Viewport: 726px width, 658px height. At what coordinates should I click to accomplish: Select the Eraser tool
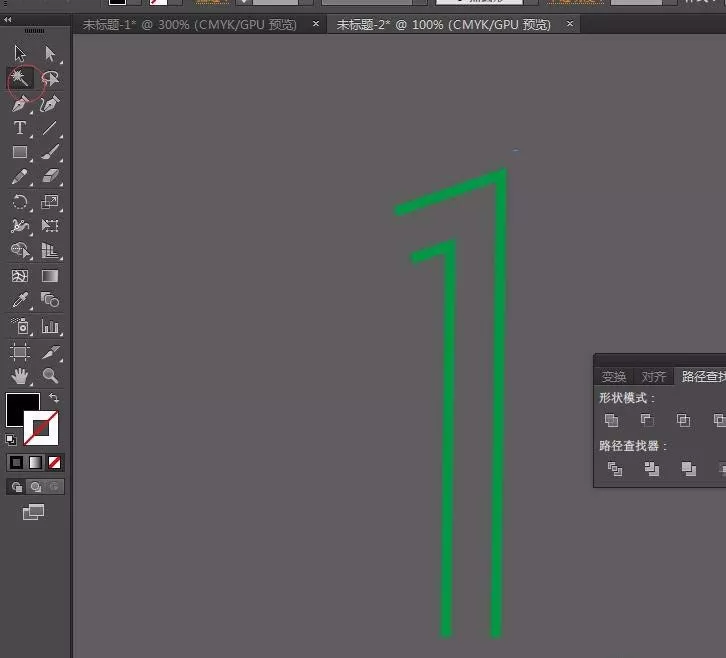click(50, 177)
